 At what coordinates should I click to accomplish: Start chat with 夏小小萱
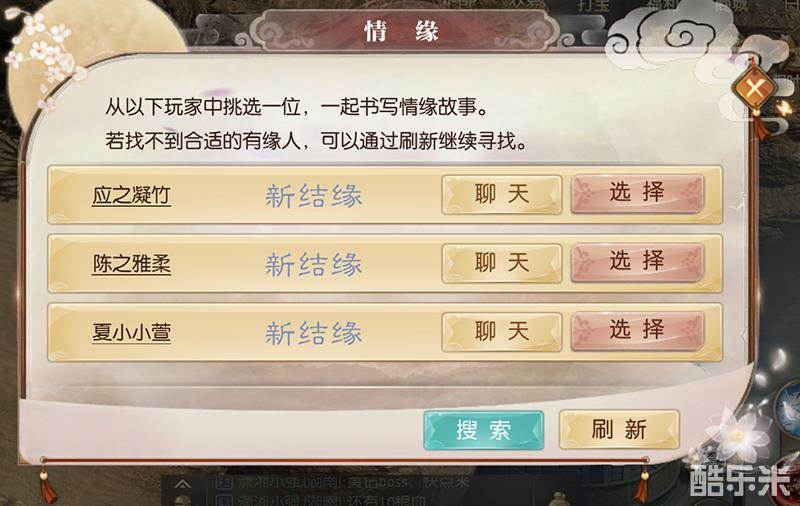pos(502,333)
